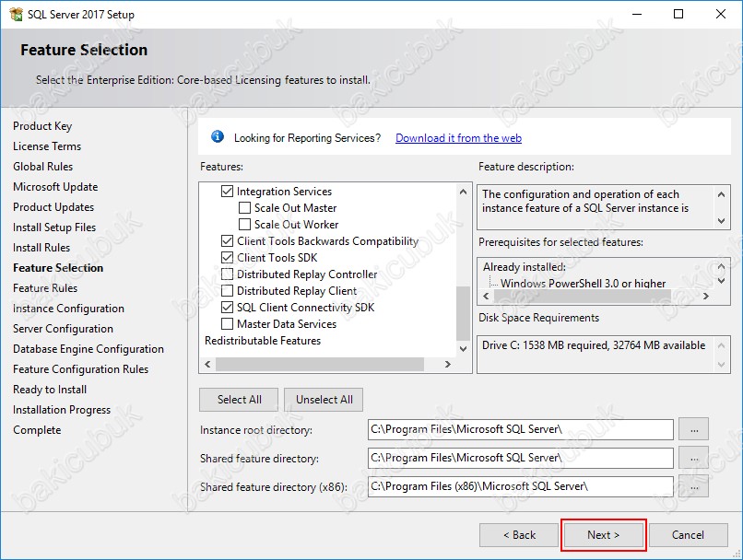Select Product Key step in sidebar
The image size is (743, 560).
(42, 126)
